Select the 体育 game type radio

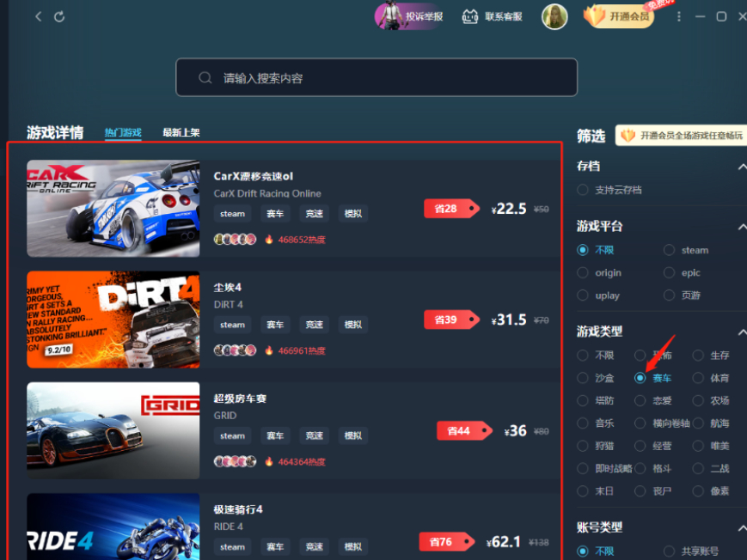pos(698,378)
